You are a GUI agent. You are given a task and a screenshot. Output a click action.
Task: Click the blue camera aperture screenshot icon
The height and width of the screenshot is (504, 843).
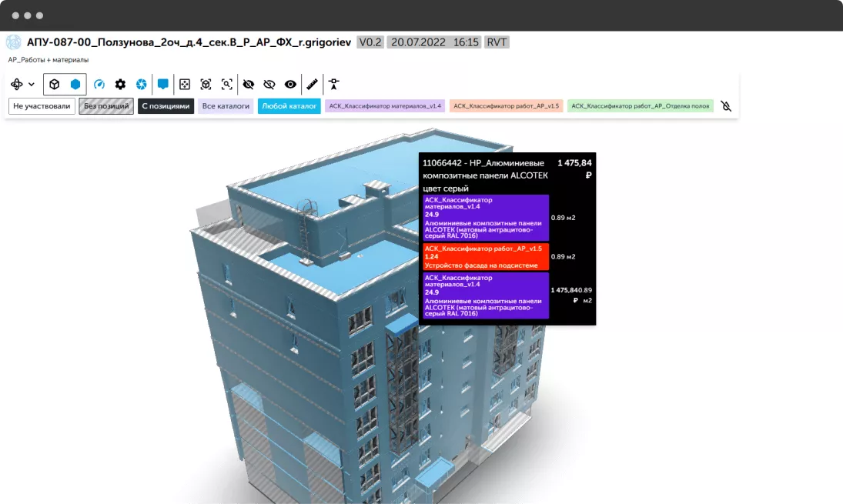[142, 85]
